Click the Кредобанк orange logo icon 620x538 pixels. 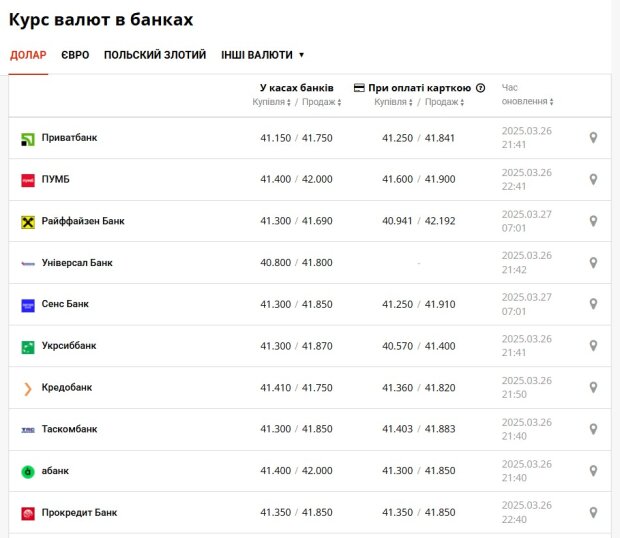pyautogui.click(x=28, y=389)
